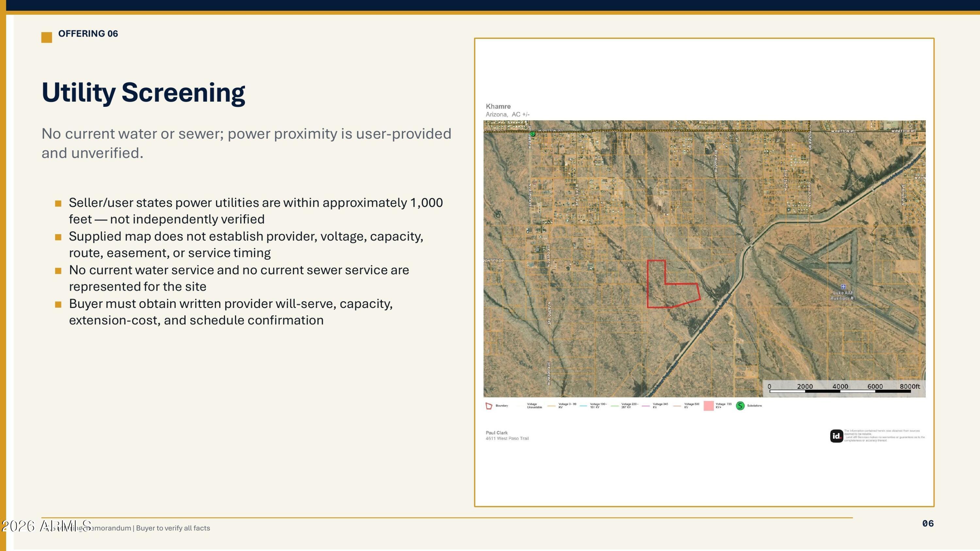Screen dimensions: 980x551
Task: Click the purple Voltage 345 KV line swatch
Action: (646, 406)
